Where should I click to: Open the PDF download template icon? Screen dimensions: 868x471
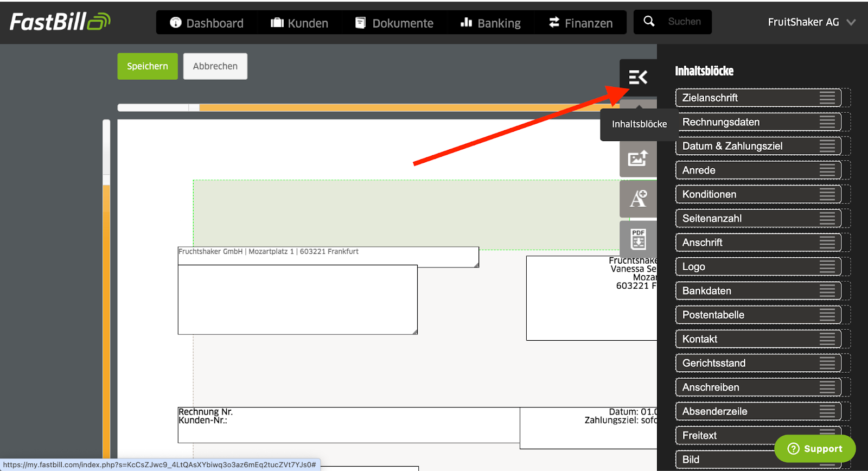(638, 239)
